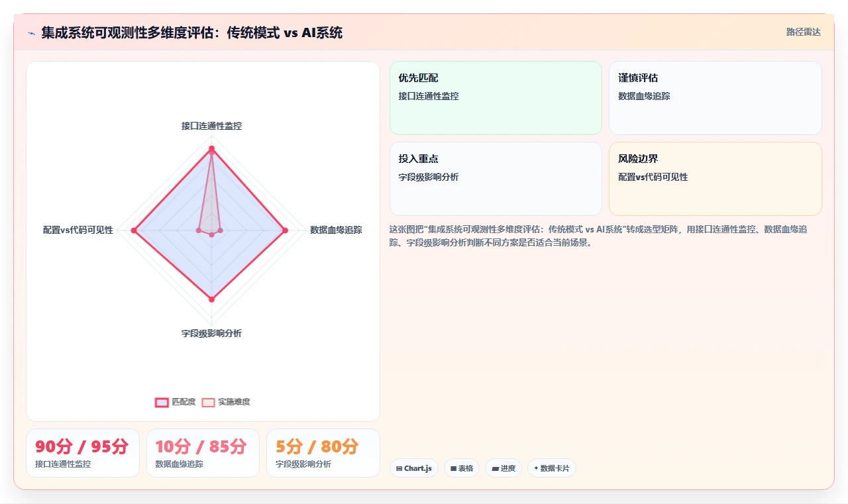The width and height of the screenshot is (848, 504).
Task: Select the 进度 tag chip
Action: [503, 468]
